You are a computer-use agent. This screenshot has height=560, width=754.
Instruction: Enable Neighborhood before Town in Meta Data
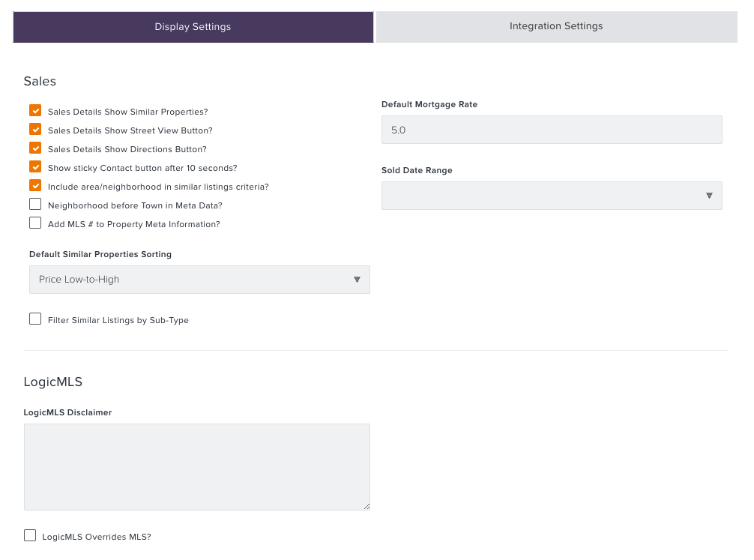click(x=35, y=205)
